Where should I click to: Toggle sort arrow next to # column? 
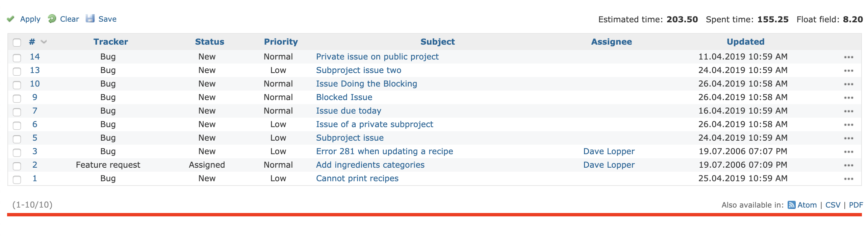[x=44, y=42]
